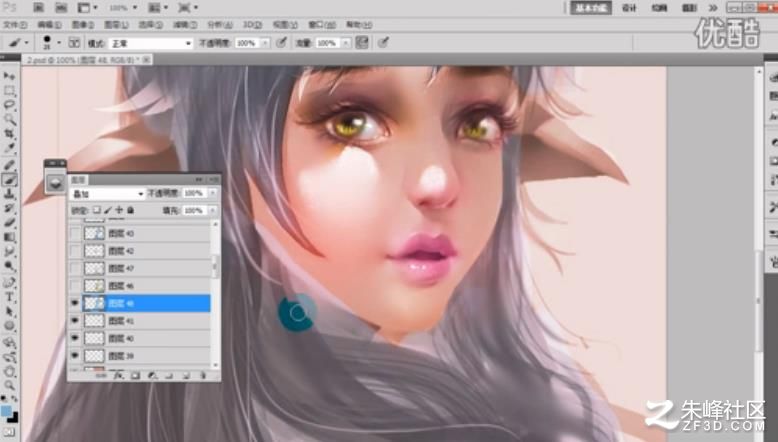
Task: Select the Type tool
Action: coord(9,297)
